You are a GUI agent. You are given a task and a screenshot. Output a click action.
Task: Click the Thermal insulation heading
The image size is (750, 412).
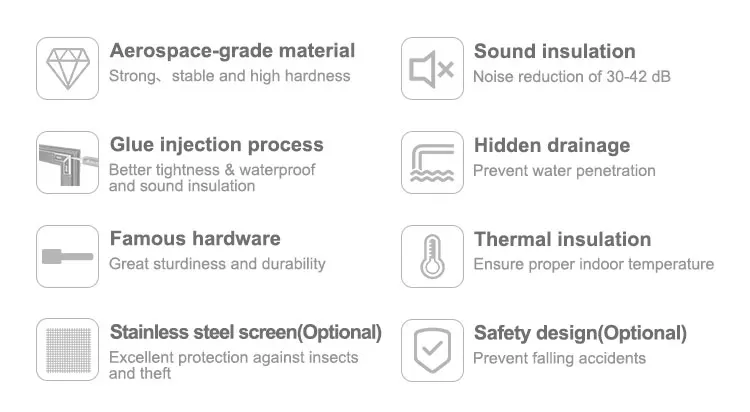[x=562, y=239]
